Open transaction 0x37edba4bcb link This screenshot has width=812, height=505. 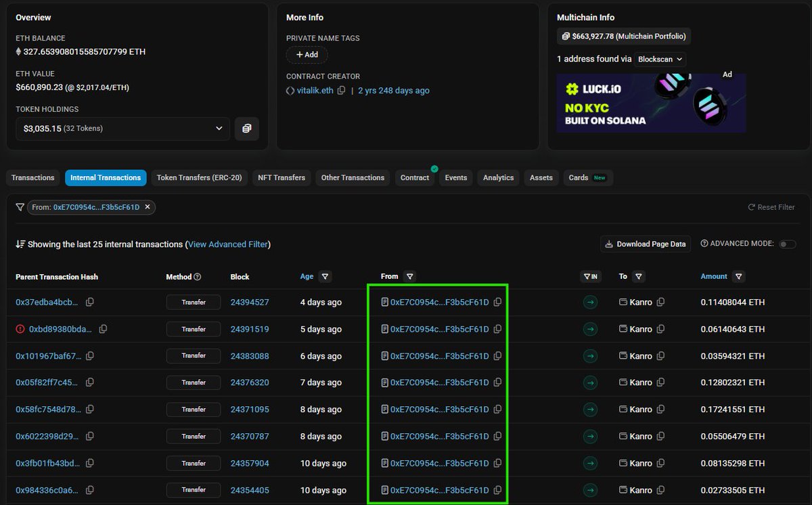point(48,303)
